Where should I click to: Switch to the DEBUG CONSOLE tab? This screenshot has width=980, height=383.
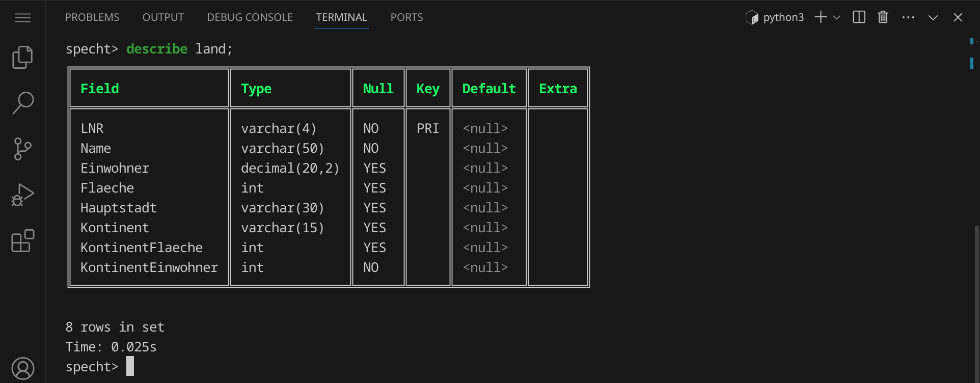[250, 17]
